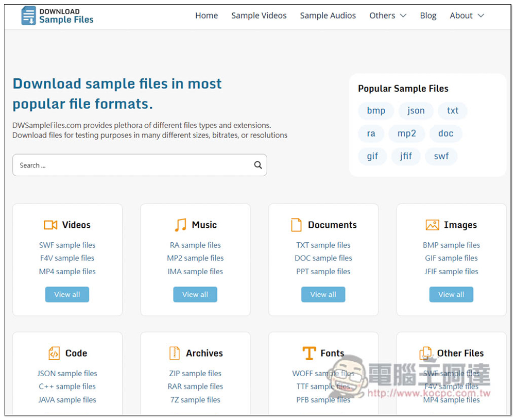Click the Code file icon
The height and width of the screenshot is (420, 515).
coord(54,354)
